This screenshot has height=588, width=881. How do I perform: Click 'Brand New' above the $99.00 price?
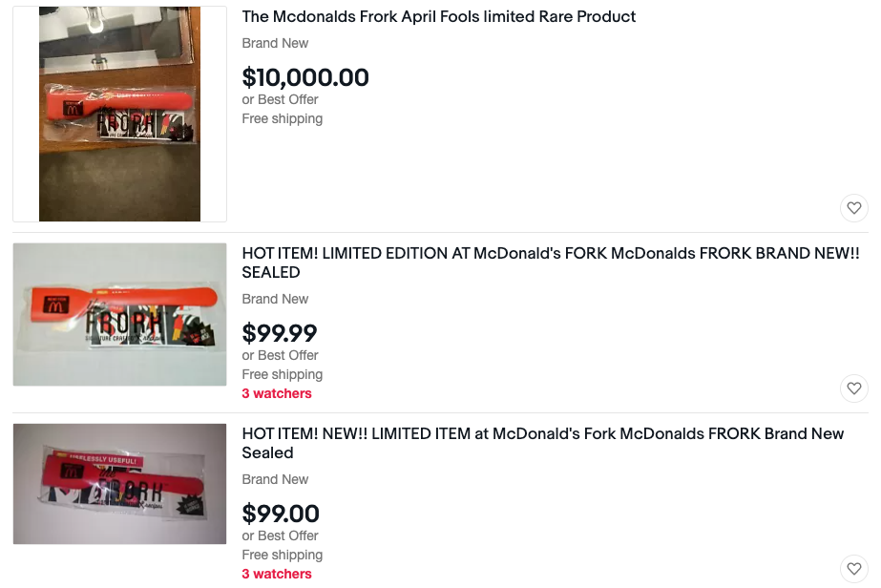point(275,479)
